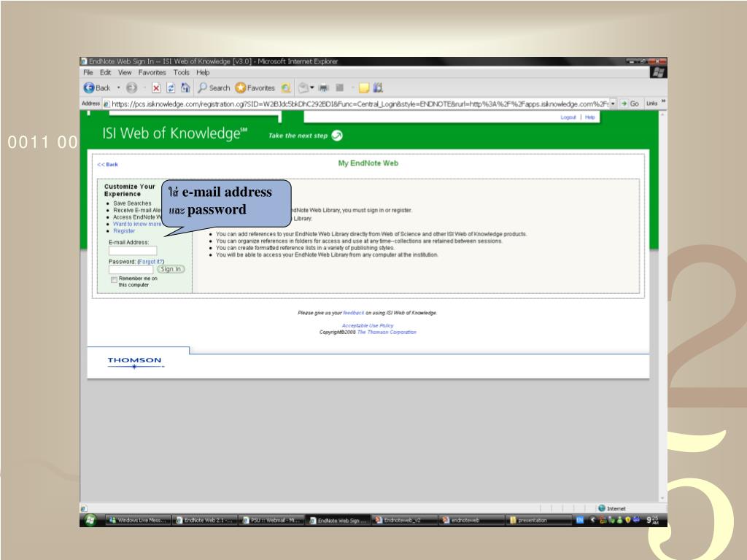Switch to PSU Webmail taskbar item
This screenshot has width=747, height=560.
coord(270,521)
